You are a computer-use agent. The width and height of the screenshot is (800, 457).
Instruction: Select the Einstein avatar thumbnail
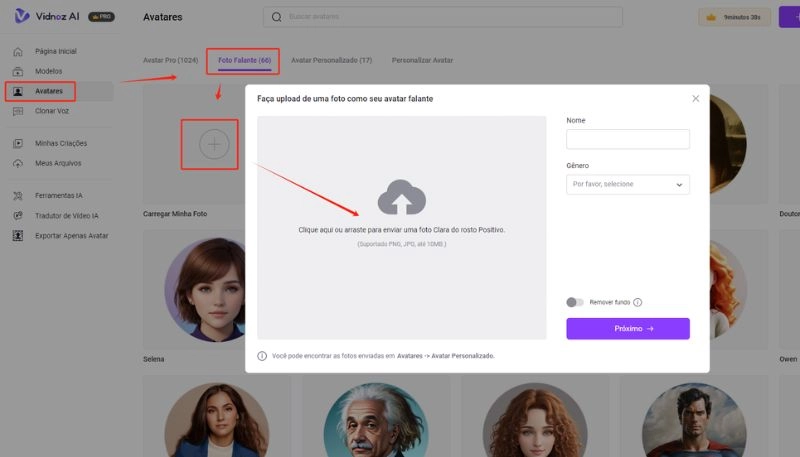coord(376,420)
